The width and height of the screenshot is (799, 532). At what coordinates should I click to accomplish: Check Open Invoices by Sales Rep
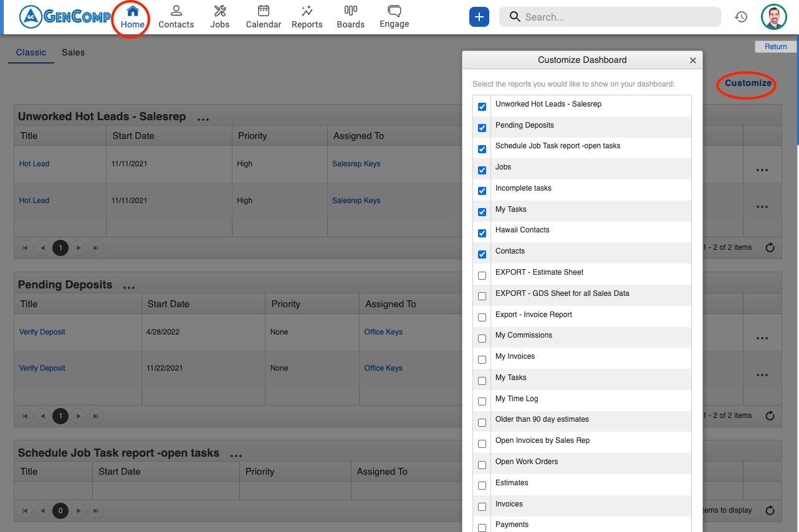[482, 444]
